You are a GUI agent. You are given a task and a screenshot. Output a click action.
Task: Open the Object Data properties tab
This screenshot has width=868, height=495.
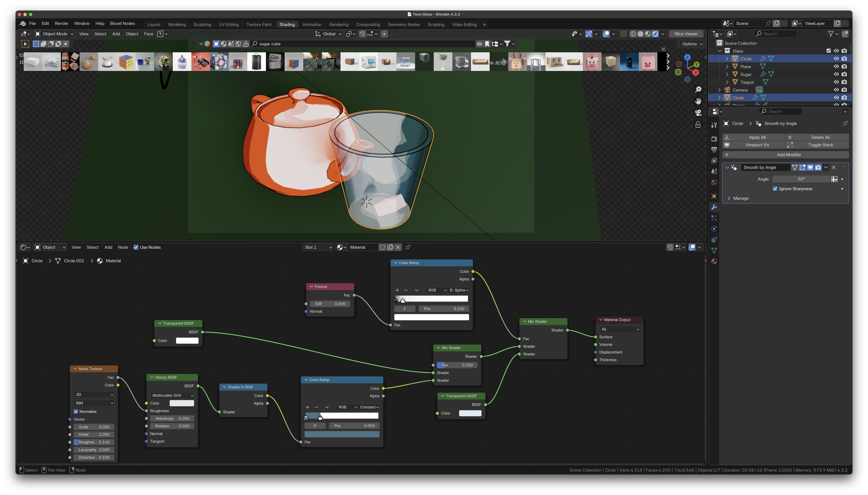click(x=714, y=251)
